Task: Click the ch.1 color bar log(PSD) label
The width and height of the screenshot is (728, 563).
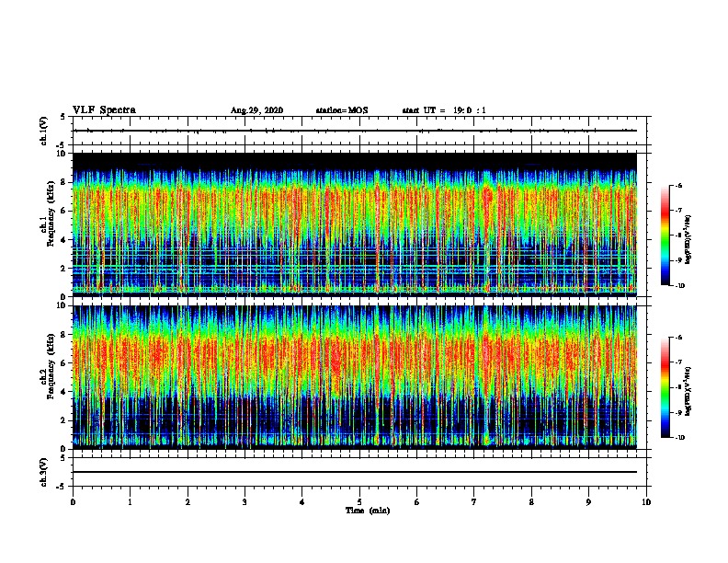Action: [688, 240]
